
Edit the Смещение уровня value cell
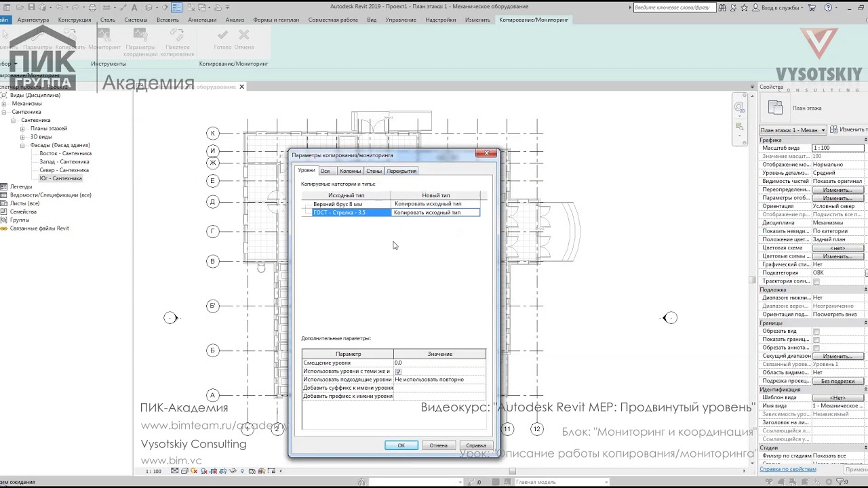click(x=439, y=363)
